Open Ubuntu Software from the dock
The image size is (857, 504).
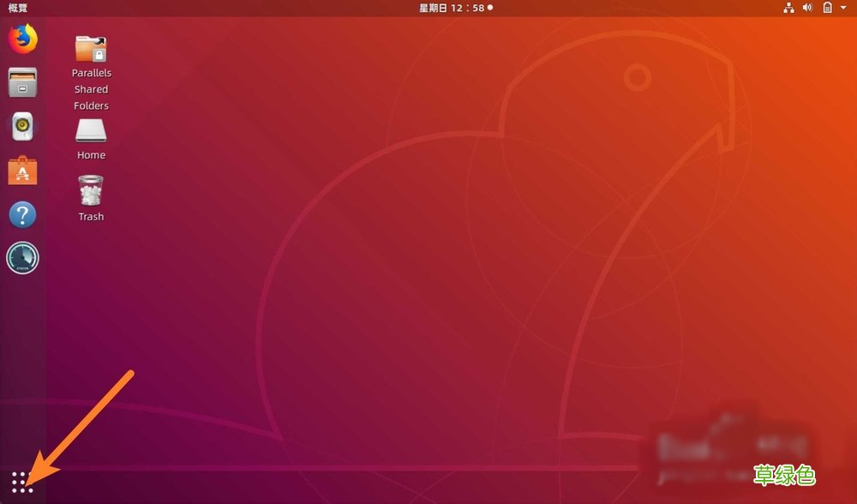pyautogui.click(x=21, y=171)
